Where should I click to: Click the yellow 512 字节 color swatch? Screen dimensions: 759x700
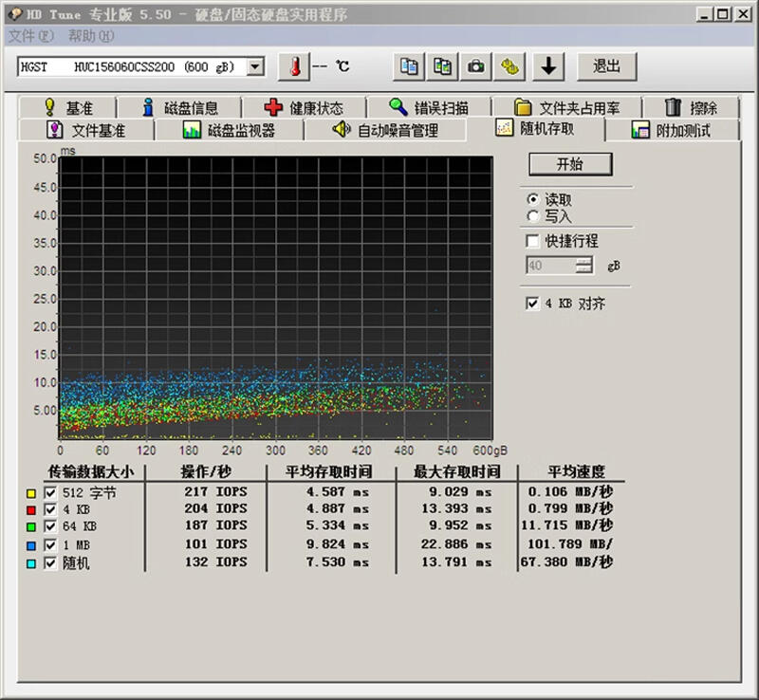point(31,493)
